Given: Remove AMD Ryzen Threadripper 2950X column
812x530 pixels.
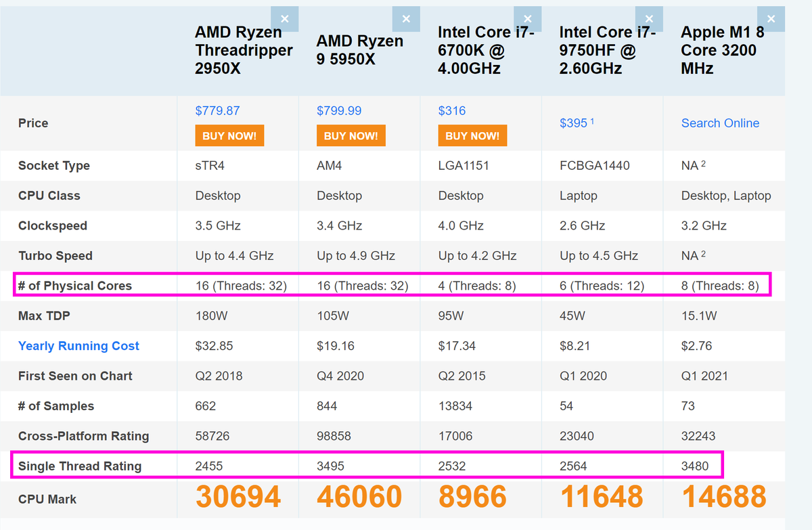Looking at the screenshot, I should click(x=284, y=19).
